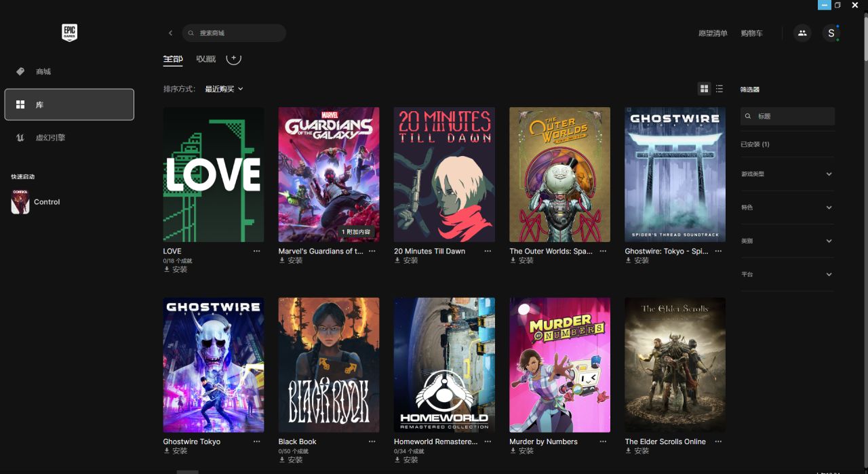Expand the 特色 filter

[x=787, y=208]
